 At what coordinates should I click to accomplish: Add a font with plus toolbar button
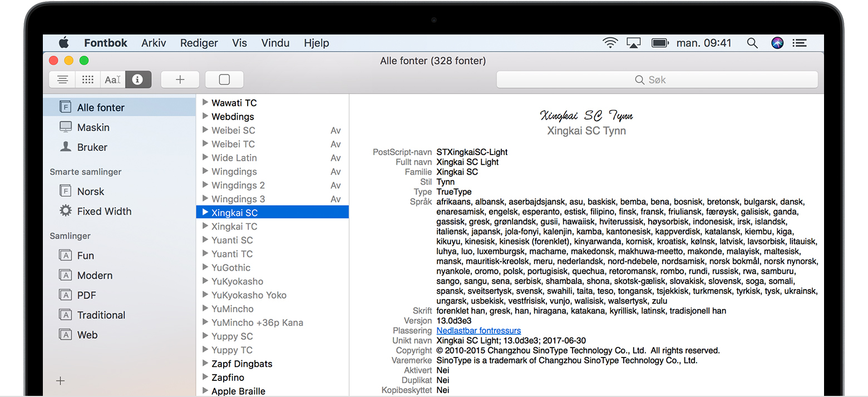(180, 80)
